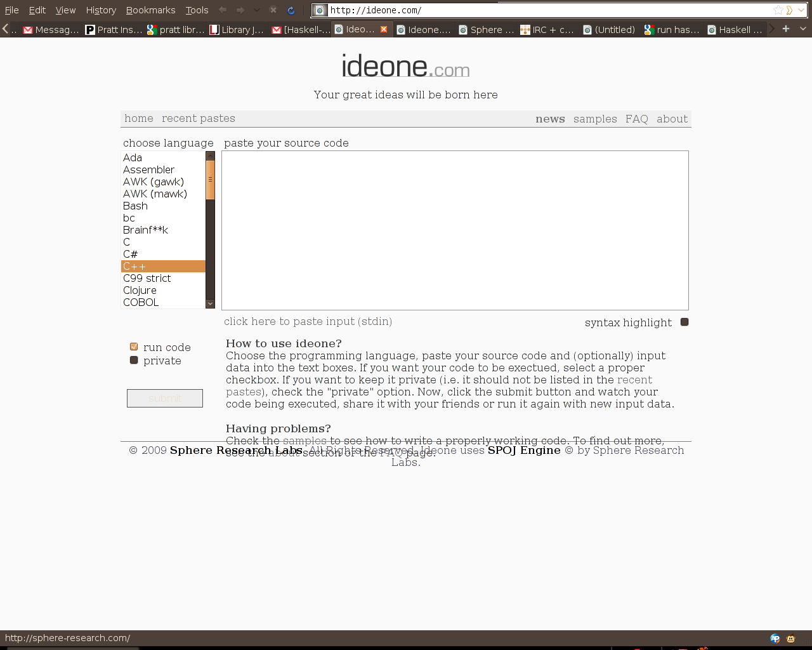Click the address bar showing http://ideone.com/
Image resolution: width=812 pixels, height=650 pixels.
pyautogui.click(x=549, y=10)
